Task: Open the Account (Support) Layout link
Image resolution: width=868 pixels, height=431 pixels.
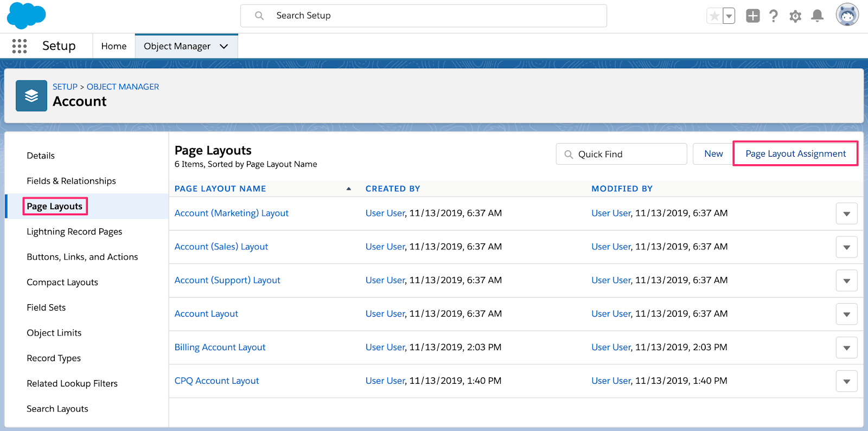Action: click(227, 280)
